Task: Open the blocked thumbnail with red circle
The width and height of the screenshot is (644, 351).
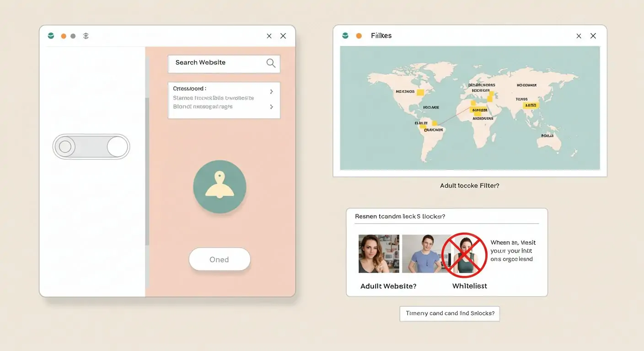Action: click(x=464, y=255)
